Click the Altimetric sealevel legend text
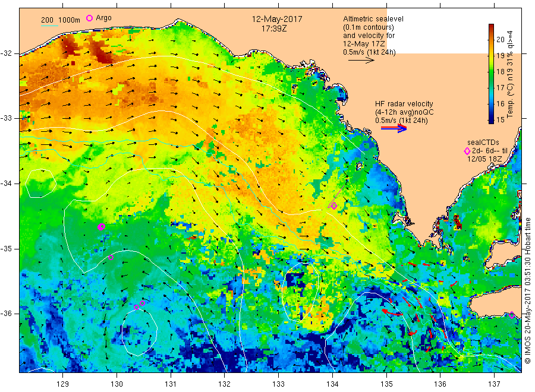Screen dimensions: 535x392 (x=373, y=19)
